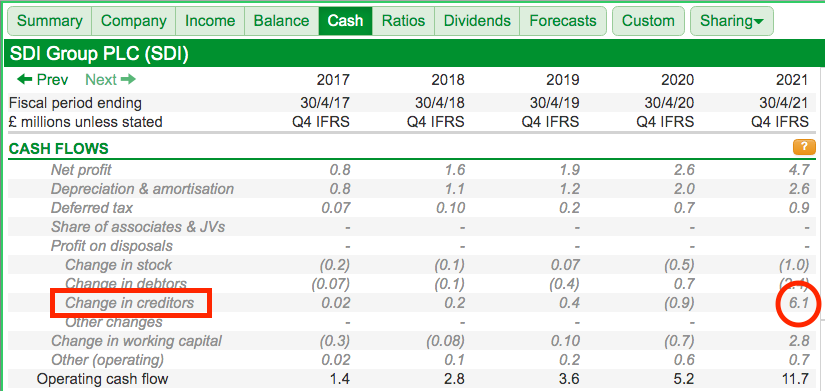Screen dimensions: 825x391
Task: Open the Ratios tab
Action: tap(404, 21)
